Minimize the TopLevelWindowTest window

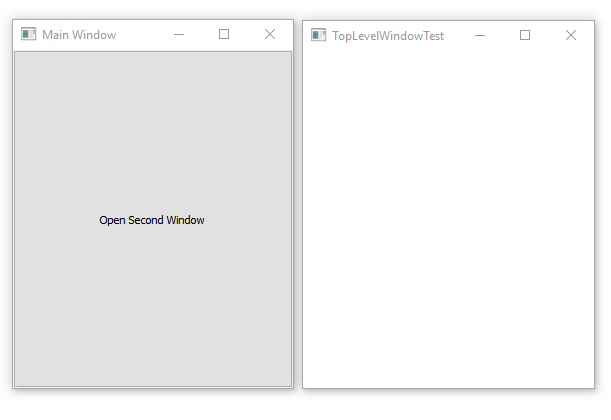point(480,35)
